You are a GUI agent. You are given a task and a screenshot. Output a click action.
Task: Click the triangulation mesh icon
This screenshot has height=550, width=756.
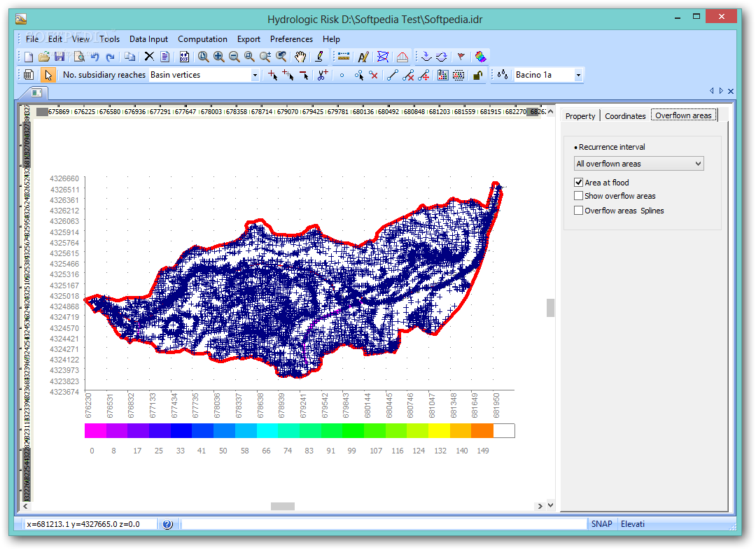tap(383, 57)
